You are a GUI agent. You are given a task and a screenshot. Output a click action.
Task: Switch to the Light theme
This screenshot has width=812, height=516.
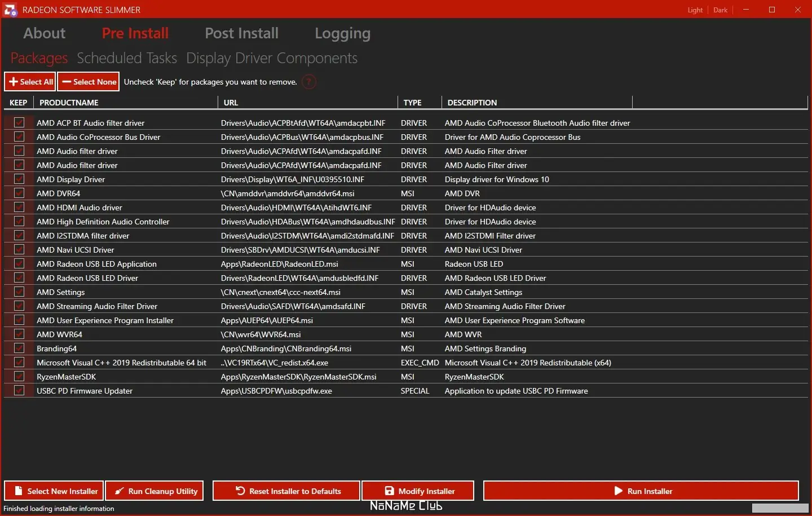(x=695, y=10)
